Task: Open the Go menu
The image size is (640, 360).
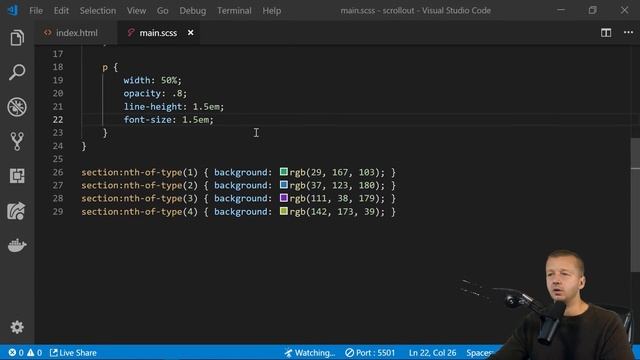Action: coord(162,11)
